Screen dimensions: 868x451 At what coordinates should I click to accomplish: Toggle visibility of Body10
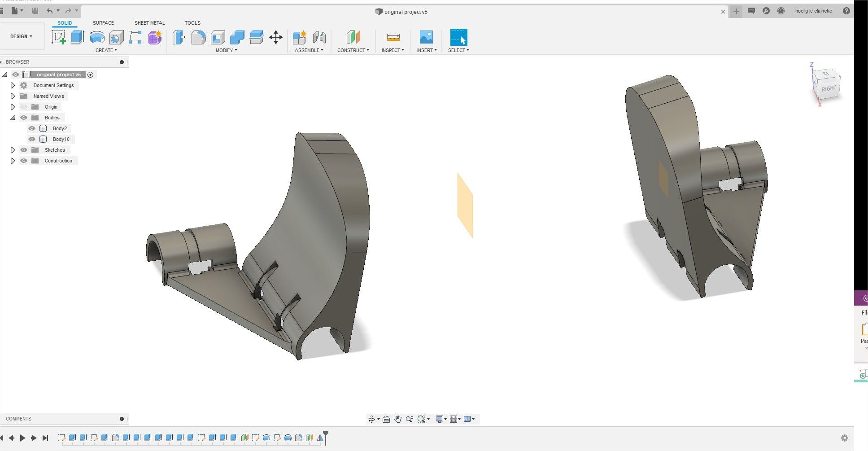31,139
